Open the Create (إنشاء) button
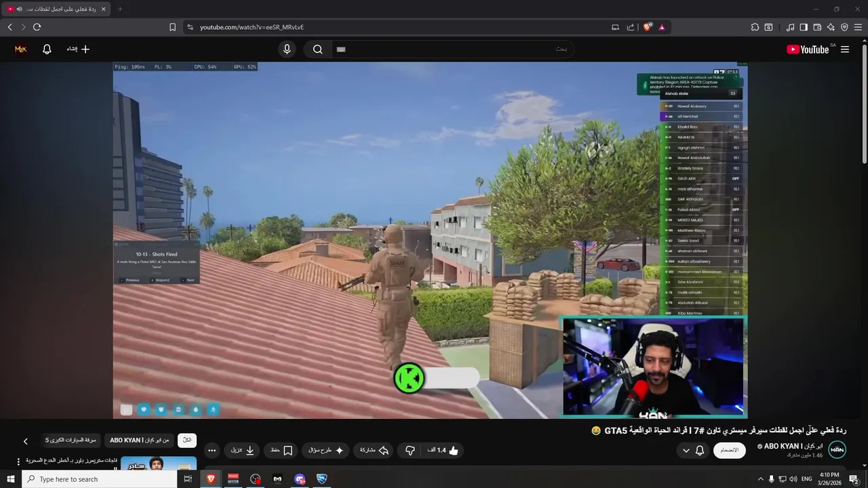The width and height of the screenshot is (868, 488). click(78, 49)
